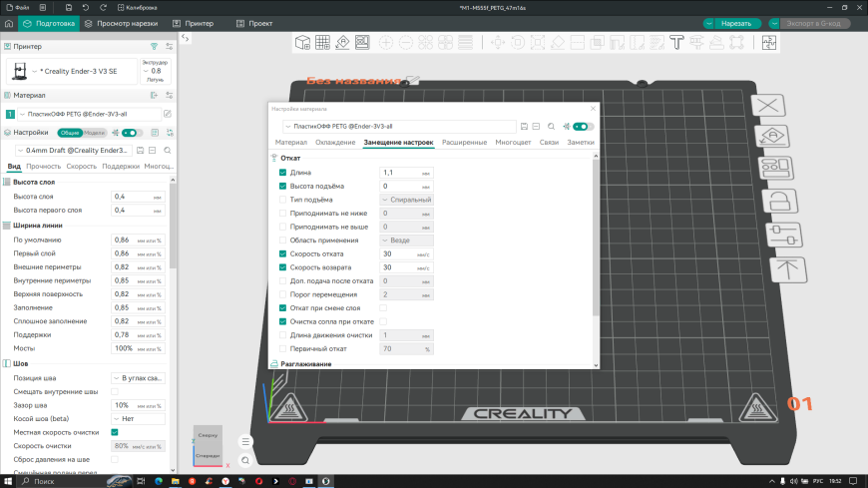Open the Проект tab
Viewport: 868px width, 488px height.
(x=254, y=23)
